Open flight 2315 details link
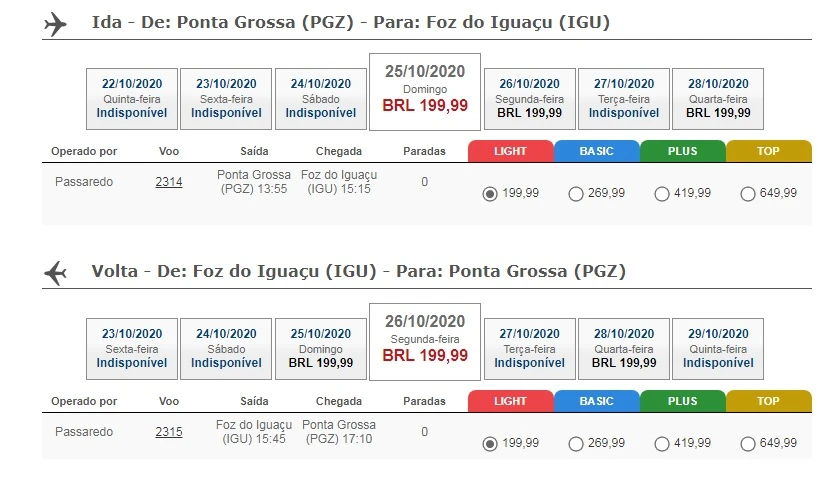The height and width of the screenshot is (480, 818). pos(169,431)
